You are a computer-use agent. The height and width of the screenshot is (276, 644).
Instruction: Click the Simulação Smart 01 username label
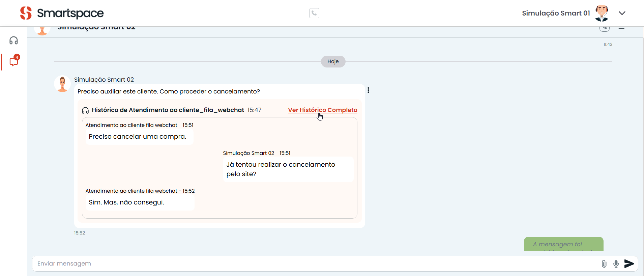point(556,13)
